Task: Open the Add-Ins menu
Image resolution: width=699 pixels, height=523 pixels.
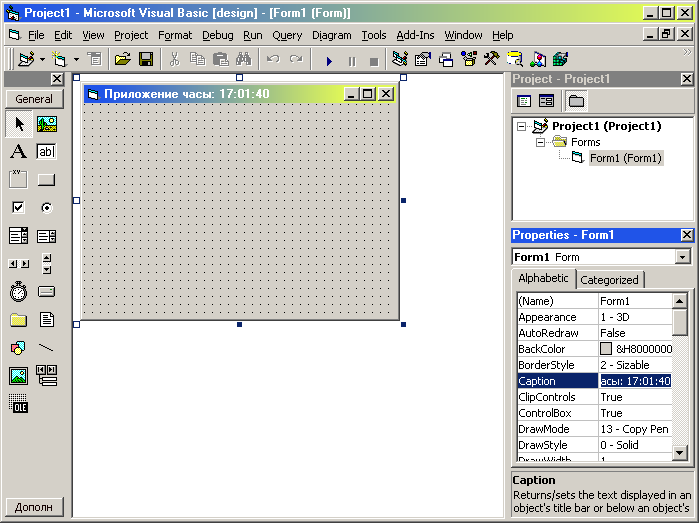Action: (x=415, y=35)
